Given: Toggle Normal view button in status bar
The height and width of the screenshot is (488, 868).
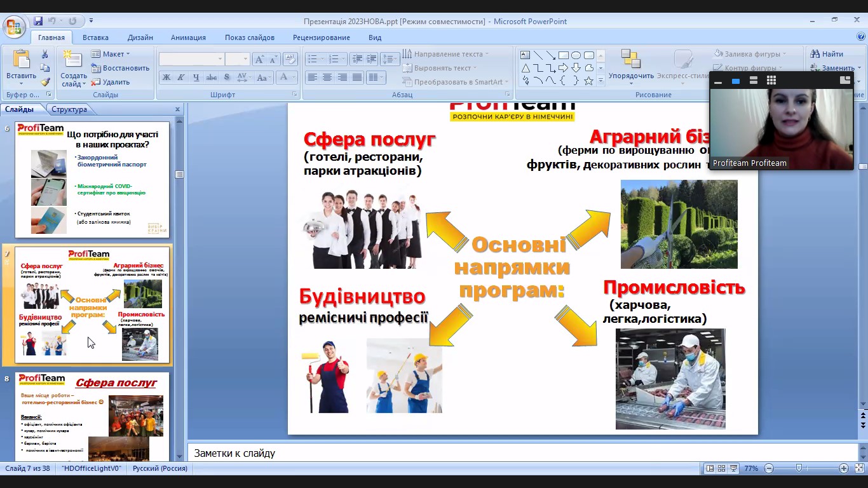Looking at the screenshot, I should tap(710, 468).
